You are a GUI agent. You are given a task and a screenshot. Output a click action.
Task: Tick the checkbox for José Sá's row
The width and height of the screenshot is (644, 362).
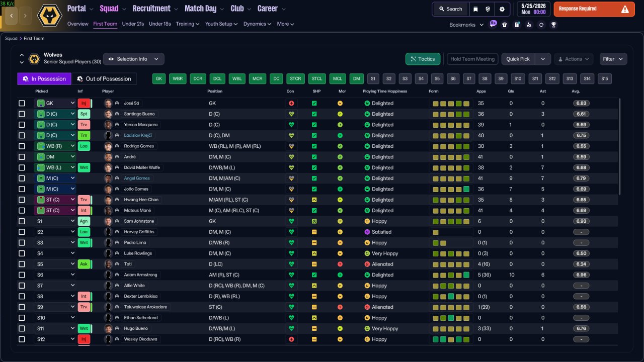[x=22, y=103]
